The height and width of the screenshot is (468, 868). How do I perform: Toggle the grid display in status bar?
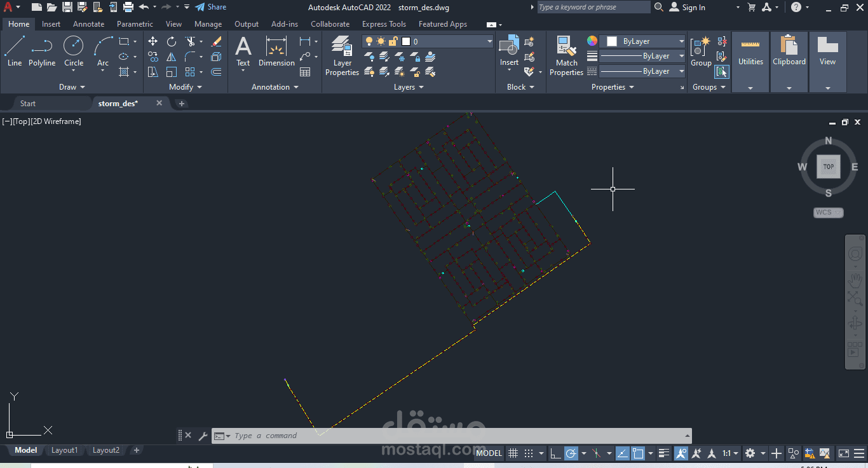pos(513,453)
